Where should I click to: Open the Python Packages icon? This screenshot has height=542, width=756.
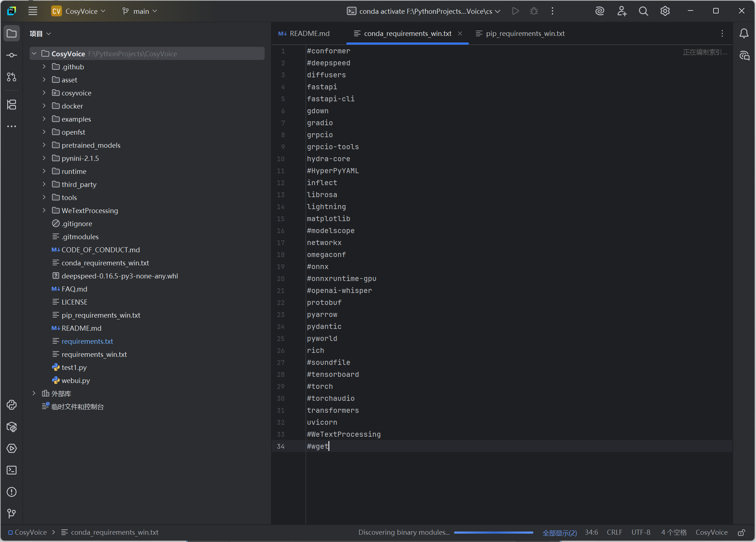12,427
